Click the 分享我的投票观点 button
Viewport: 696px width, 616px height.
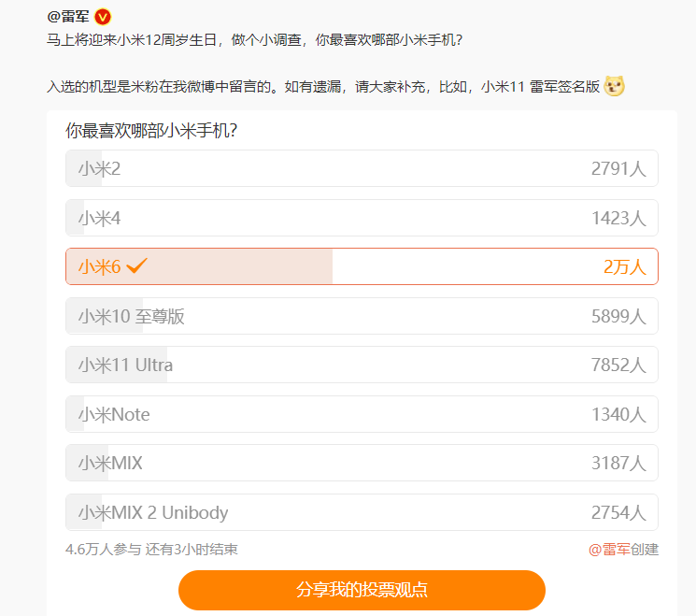(x=362, y=590)
